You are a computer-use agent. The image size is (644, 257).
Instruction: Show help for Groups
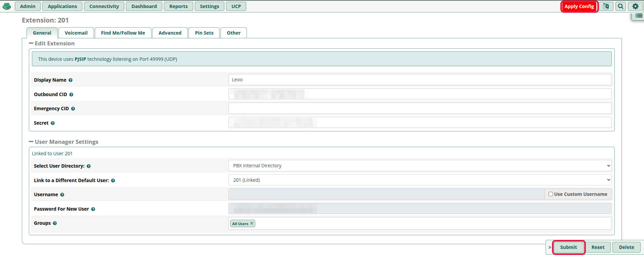[x=55, y=223]
